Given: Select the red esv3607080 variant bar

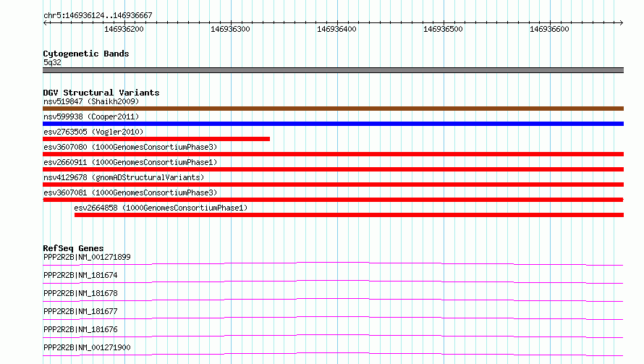Looking at the screenshot, I should pyautogui.click(x=333, y=154).
